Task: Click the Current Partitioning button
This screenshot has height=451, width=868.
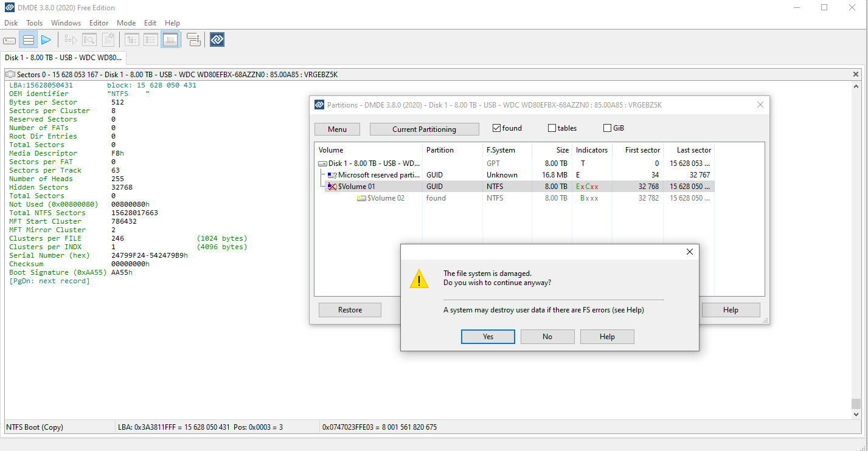Action: 424,129
